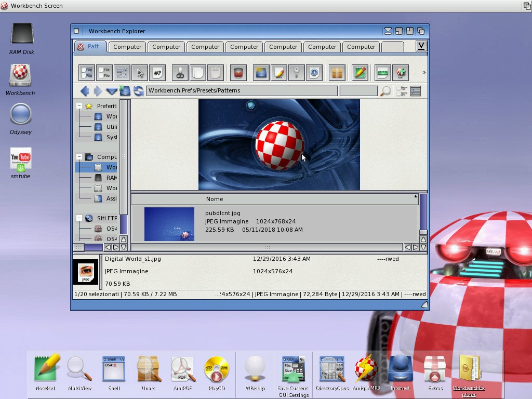Toggle the Name TXT filter checkbox

399,88
